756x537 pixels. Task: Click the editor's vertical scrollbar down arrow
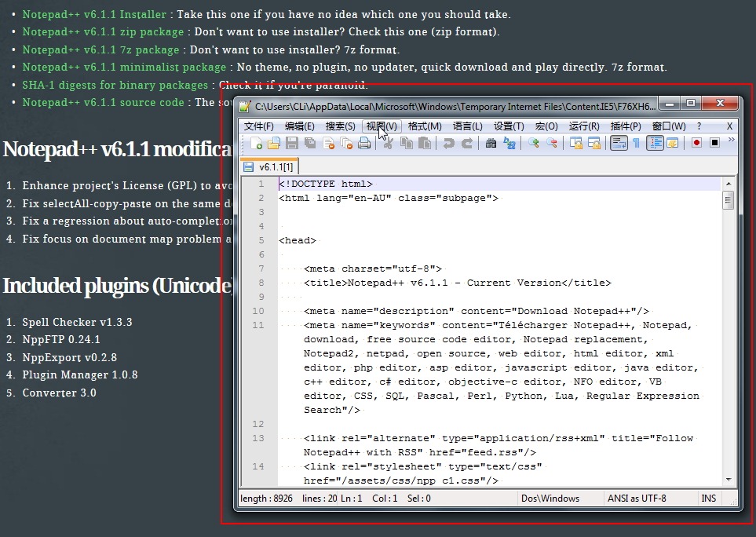coord(729,479)
